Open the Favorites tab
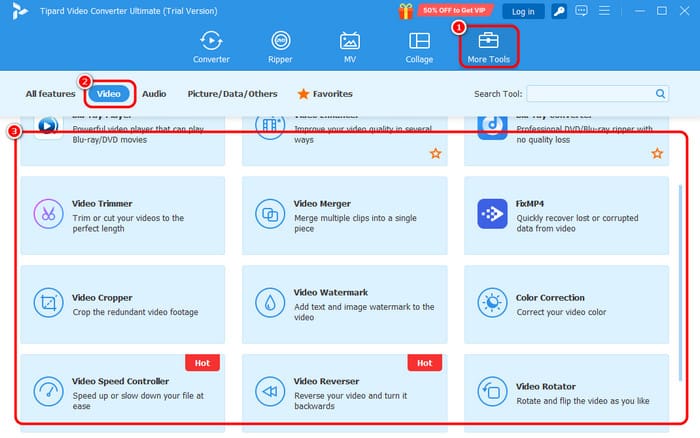This screenshot has height=438, width=700. [325, 94]
